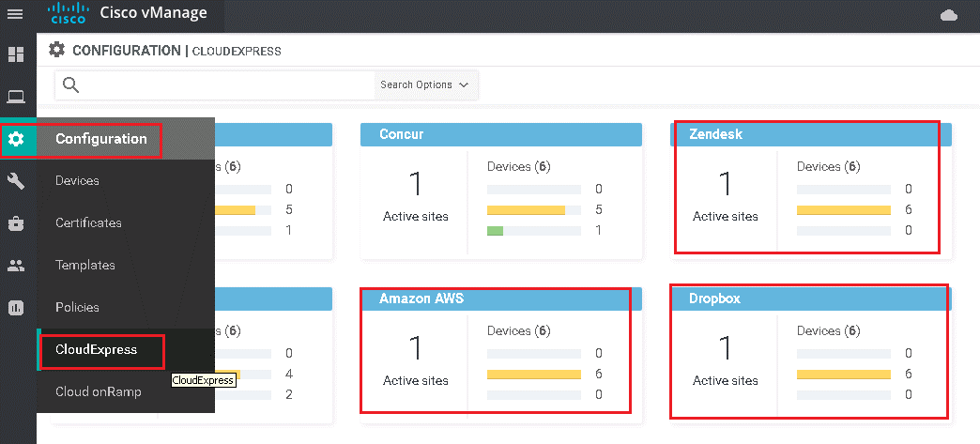Click Amazon AWS Active sites count
The width and height of the screenshot is (980, 444).
pos(416,348)
